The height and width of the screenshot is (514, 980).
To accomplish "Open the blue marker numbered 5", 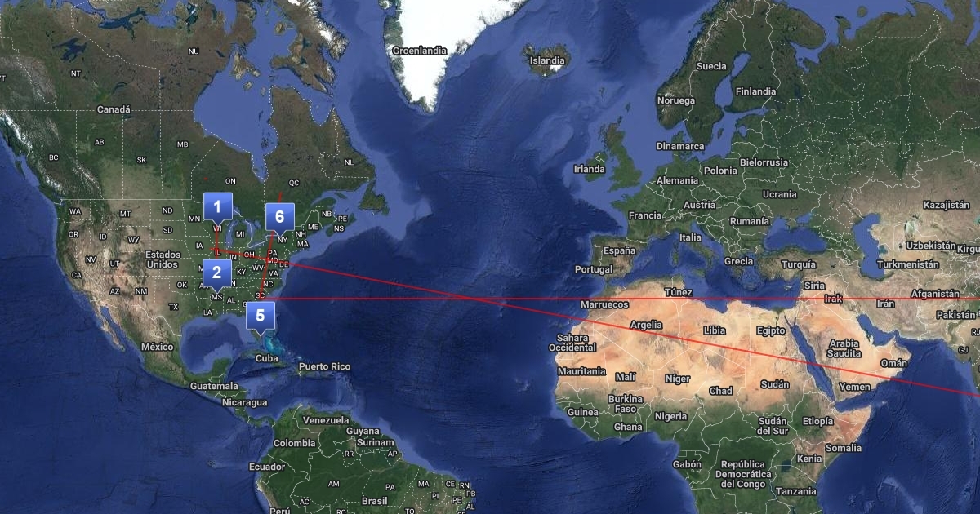I will click(261, 316).
